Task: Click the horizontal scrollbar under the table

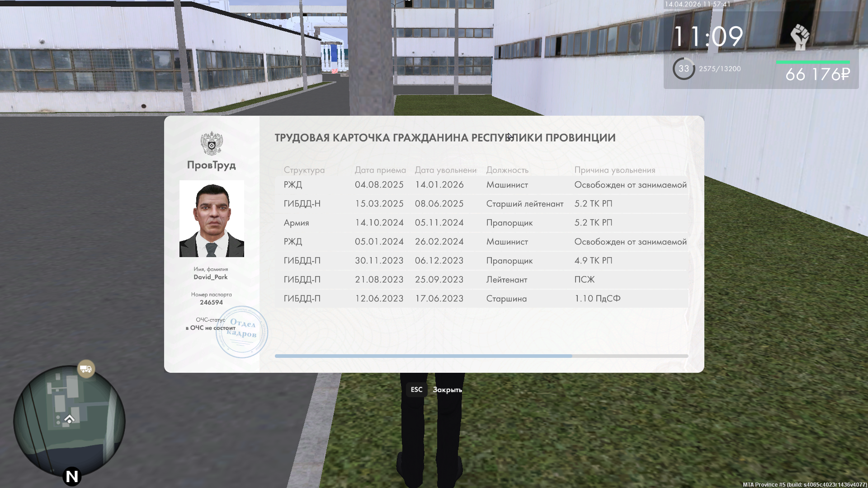Action: 423,356
